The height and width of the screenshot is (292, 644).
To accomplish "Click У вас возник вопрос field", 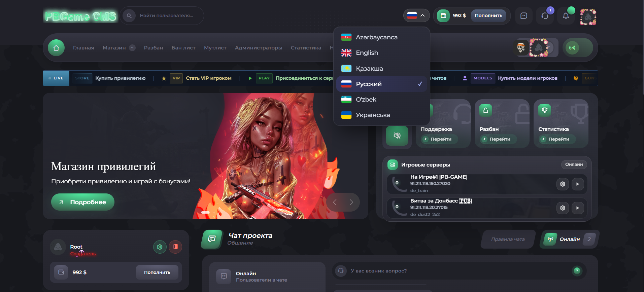I will coord(459,271).
